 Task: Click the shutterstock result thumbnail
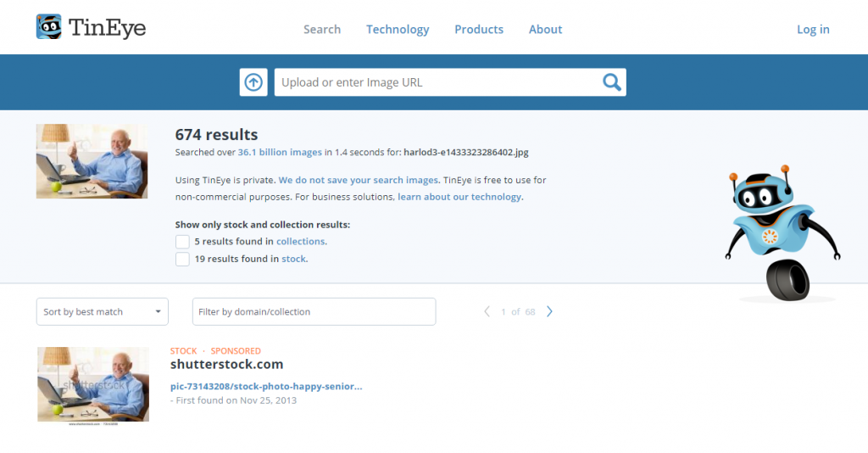(x=93, y=385)
